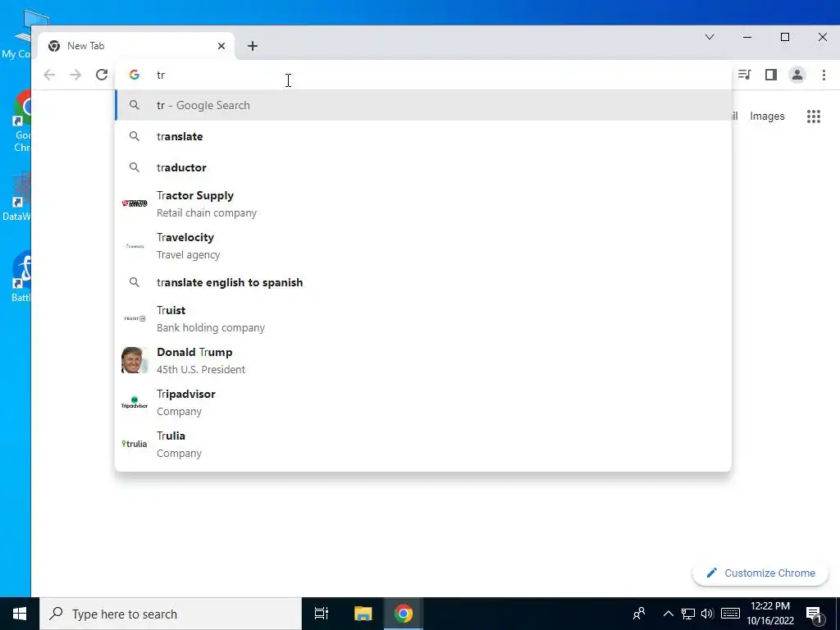Click the search icon beside 'translate'

[x=135, y=137]
